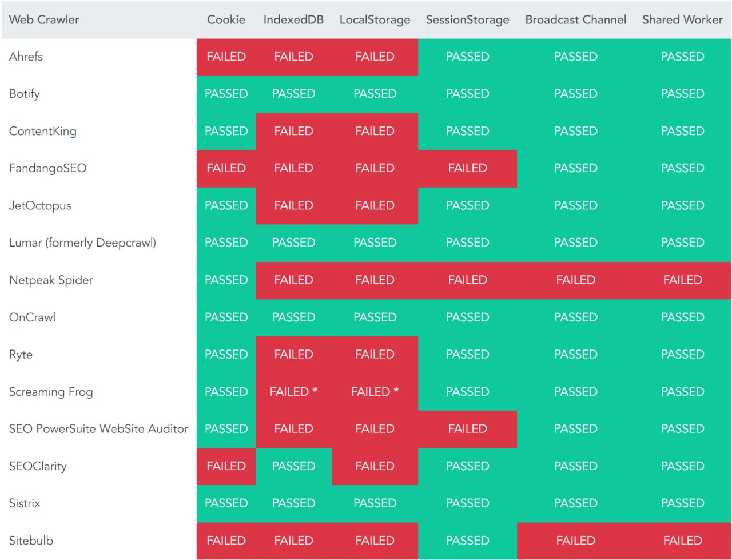This screenshot has height=560, width=732.
Task: Click Ryte IndexedDB FAILED cell
Action: pyautogui.click(x=293, y=354)
